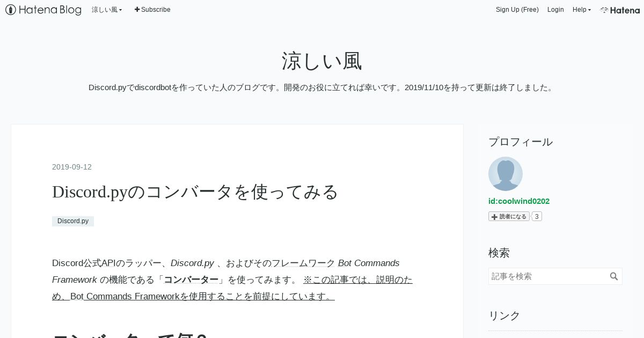Open the id:coolwind0202 profile link

[x=519, y=201]
